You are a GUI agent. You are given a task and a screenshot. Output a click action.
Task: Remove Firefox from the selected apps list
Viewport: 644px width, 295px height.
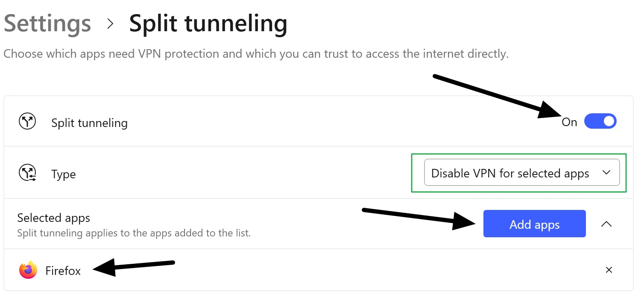pyautogui.click(x=609, y=270)
